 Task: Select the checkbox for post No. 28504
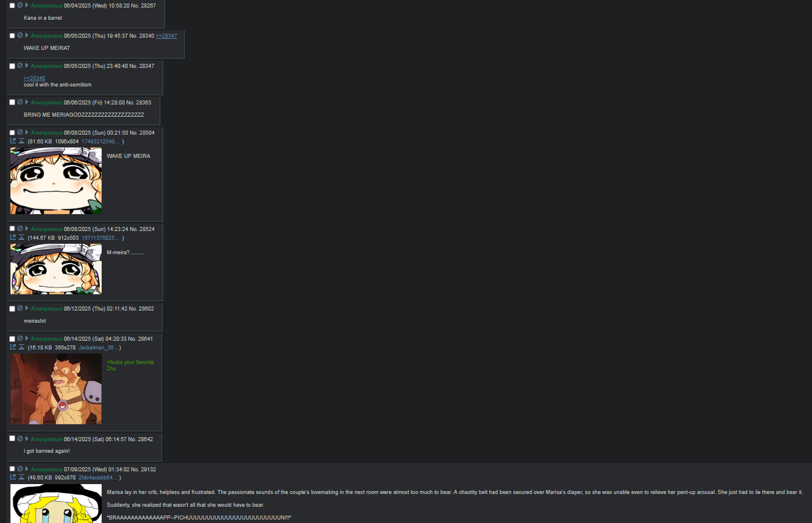pyautogui.click(x=12, y=133)
